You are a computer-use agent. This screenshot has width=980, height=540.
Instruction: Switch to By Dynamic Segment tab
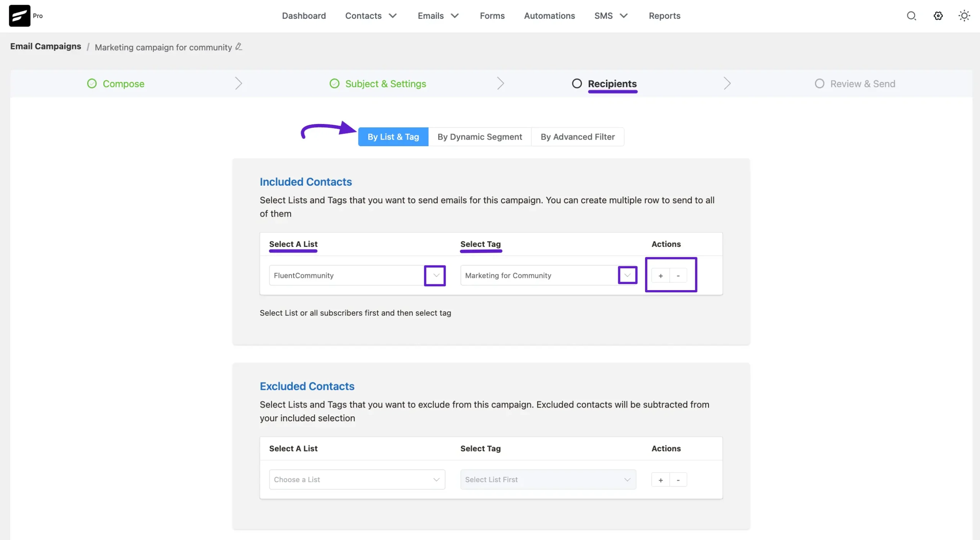pyautogui.click(x=479, y=137)
